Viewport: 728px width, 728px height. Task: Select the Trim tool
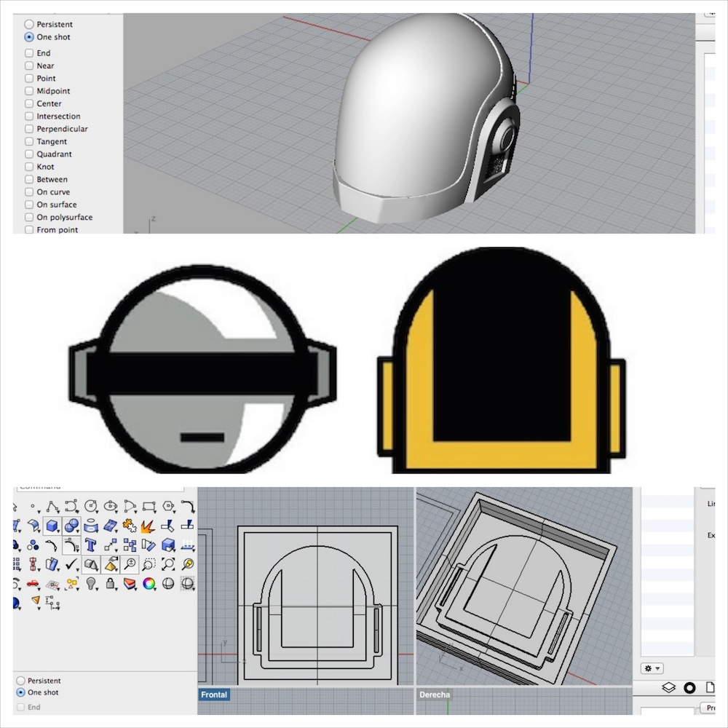[x=167, y=526]
